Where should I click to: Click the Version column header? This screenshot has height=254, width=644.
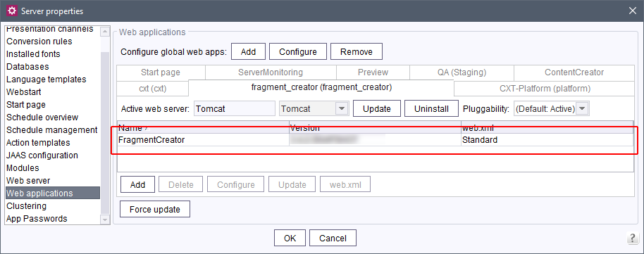click(375, 127)
